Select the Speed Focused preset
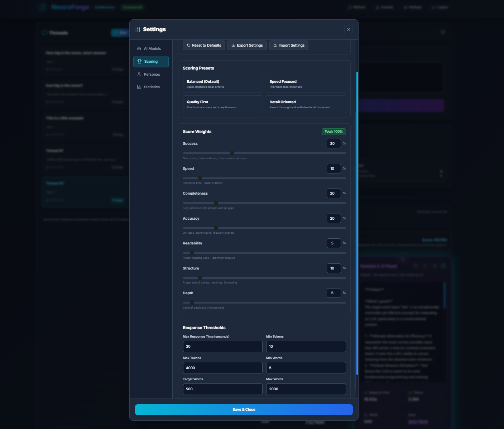The image size is (504, 429). 306,84
